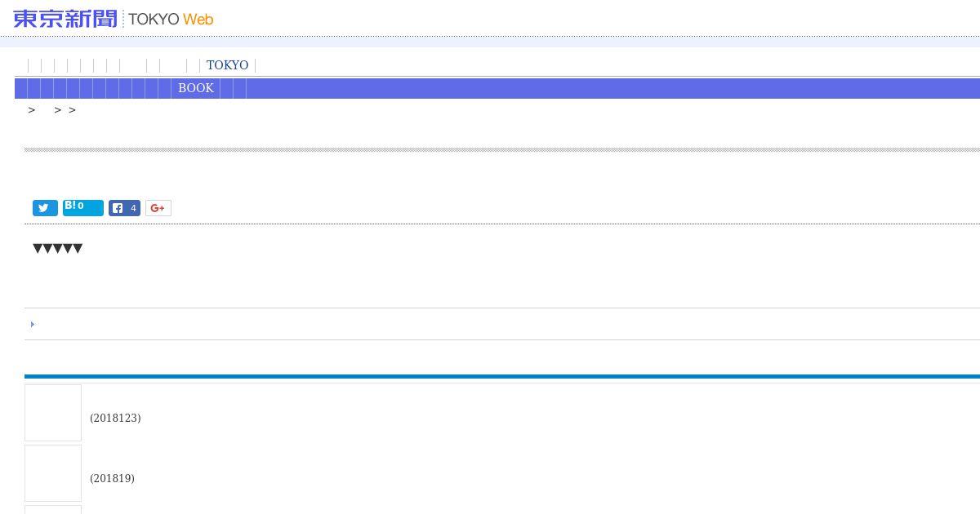Image resolution: width=980 pixels, height=514 pixels.
Task: Click the thumbnail beside the (201819) entry
Action: [x=53, y=473]
